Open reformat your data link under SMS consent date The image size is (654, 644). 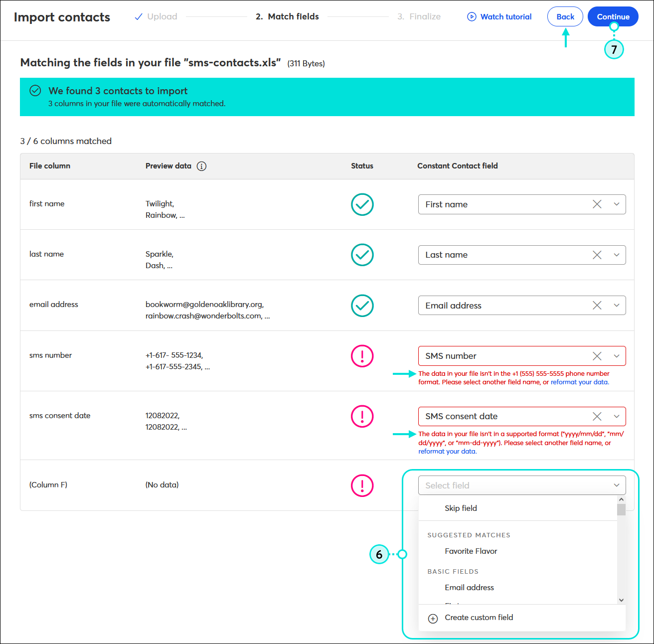point(447,452)
